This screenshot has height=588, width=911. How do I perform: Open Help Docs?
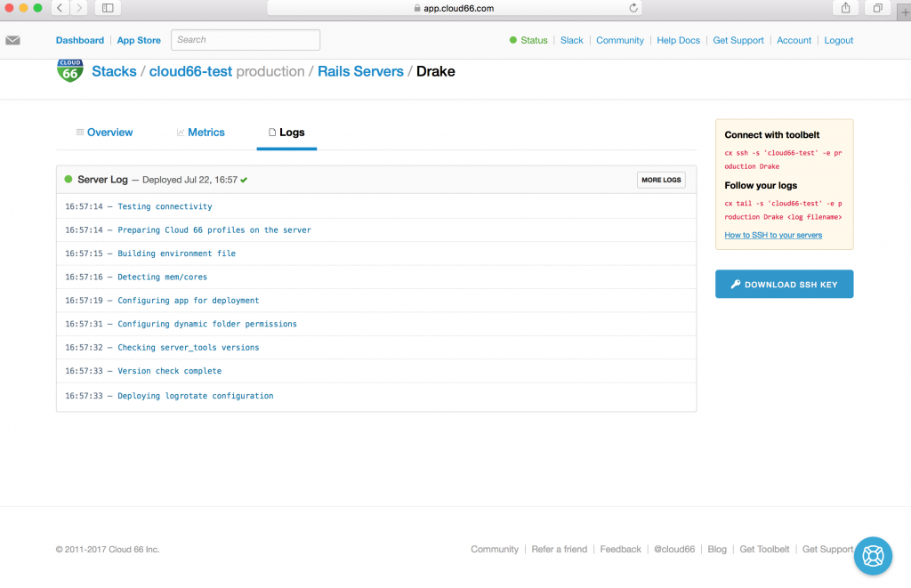678,40
